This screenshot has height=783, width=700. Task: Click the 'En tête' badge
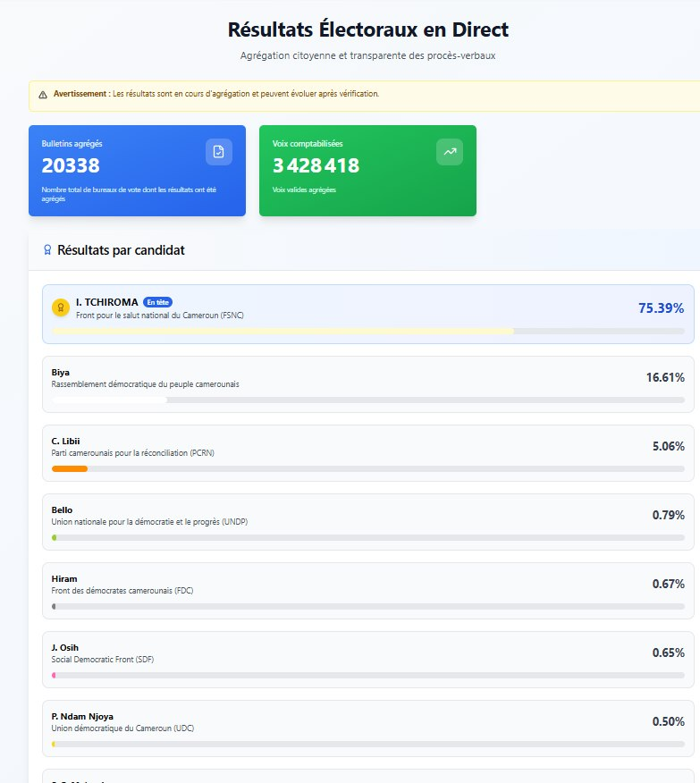pos(157,302)
